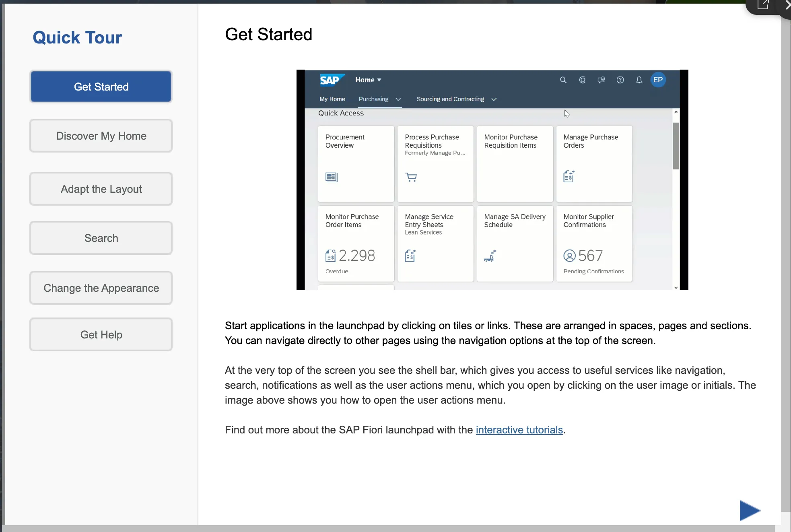
Task: Expand Sourcing and Contracting chevron
Action: point(494,99)
